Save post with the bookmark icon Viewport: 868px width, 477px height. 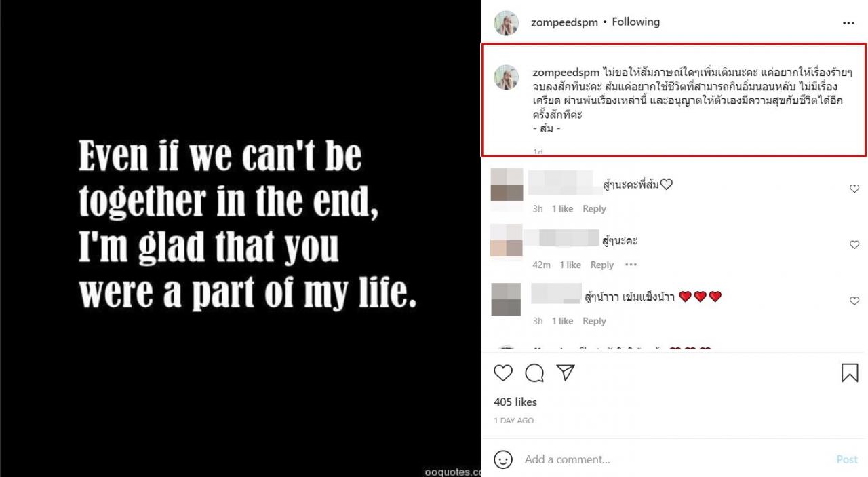[x=850, y=373]
